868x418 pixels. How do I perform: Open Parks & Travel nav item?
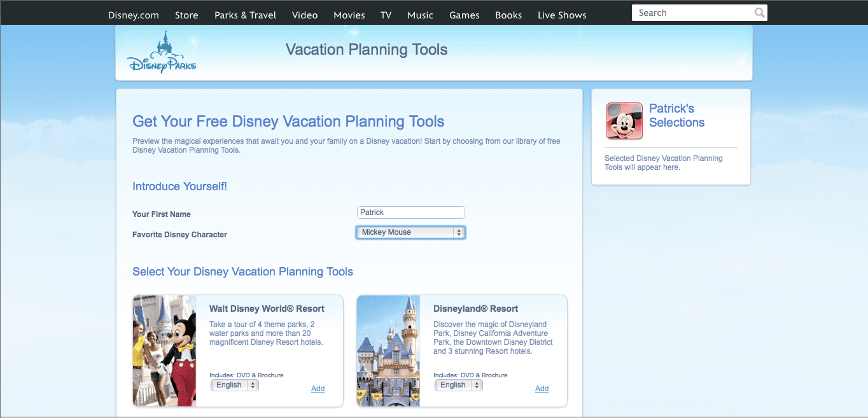coord(246,15)
